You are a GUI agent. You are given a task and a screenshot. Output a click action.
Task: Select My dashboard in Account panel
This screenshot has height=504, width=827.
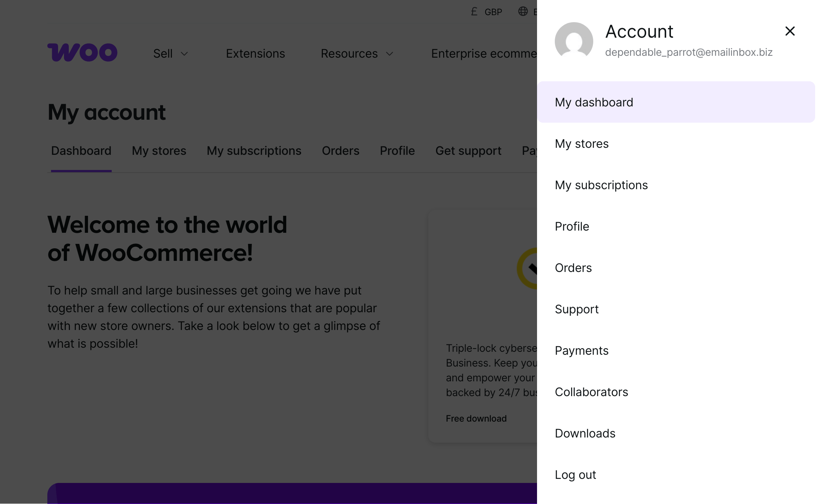tap(594, 102)
